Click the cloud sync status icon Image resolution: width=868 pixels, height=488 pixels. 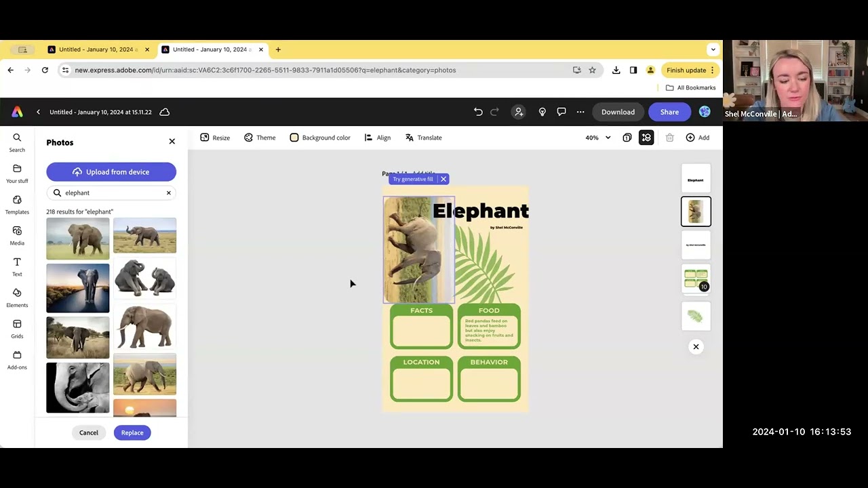(x=164, y=112)
